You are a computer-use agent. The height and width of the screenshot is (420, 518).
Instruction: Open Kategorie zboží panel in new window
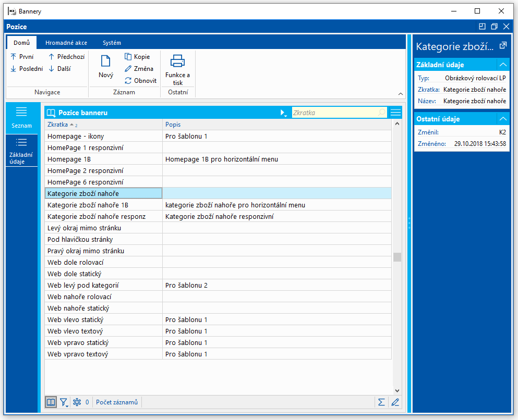[x=503, y=46]
